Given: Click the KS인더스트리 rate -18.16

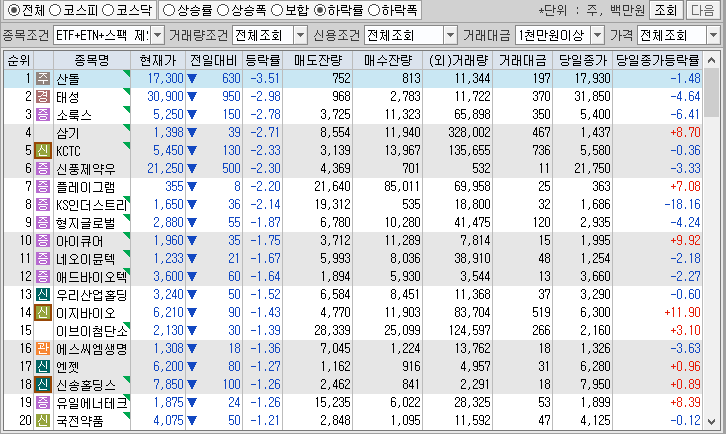Looking at the screenshot, I should coord(682,204).
